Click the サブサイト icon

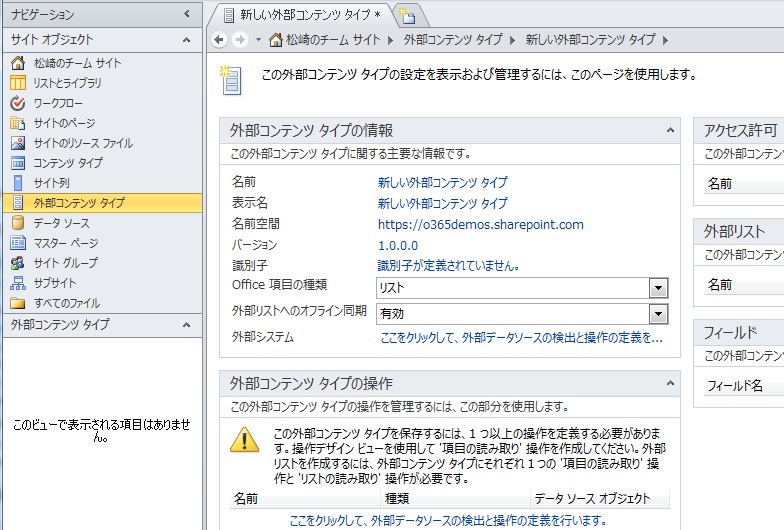(x=18, y=283)
